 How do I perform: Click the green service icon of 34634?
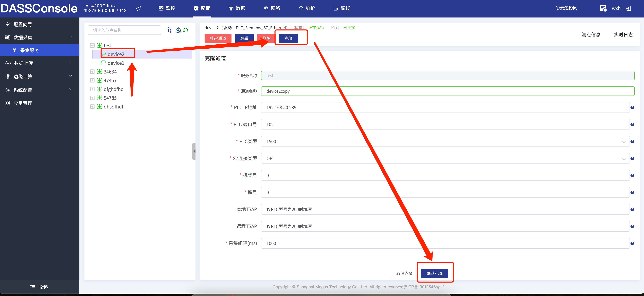[x=99, y=71]
